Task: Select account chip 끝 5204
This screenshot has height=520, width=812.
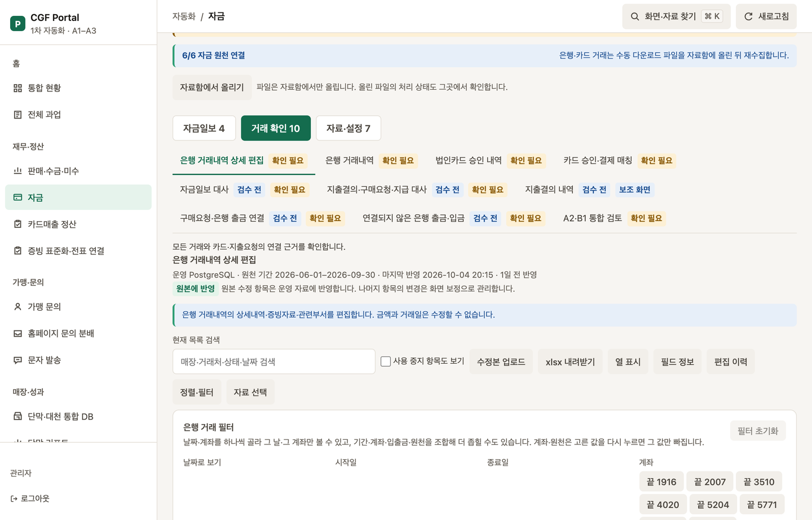Action: coord(713,505)
